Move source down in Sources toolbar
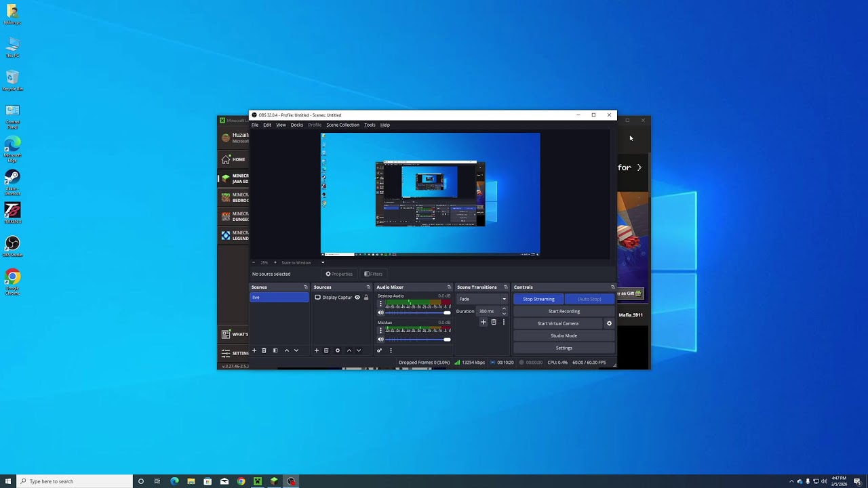Image resolution: width=868 pixels, height=488 pixels. 359,350
